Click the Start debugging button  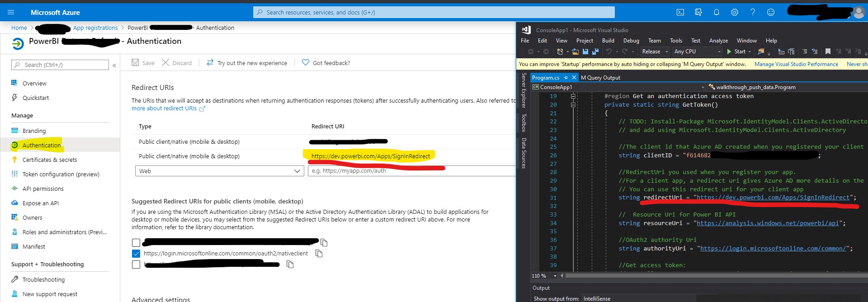736,52
